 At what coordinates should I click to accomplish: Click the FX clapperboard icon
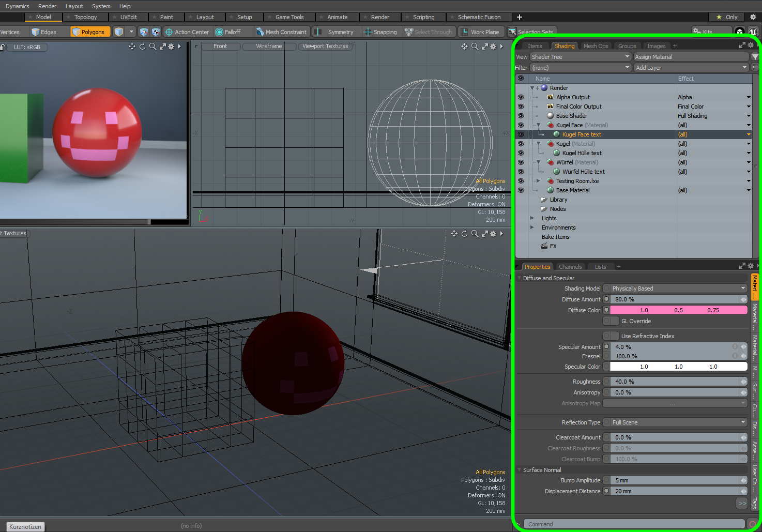tap(544, 246)
